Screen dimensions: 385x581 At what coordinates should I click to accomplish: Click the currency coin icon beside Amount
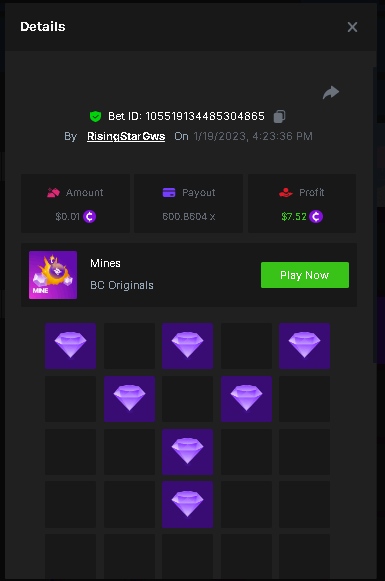(x=89, y=216)
